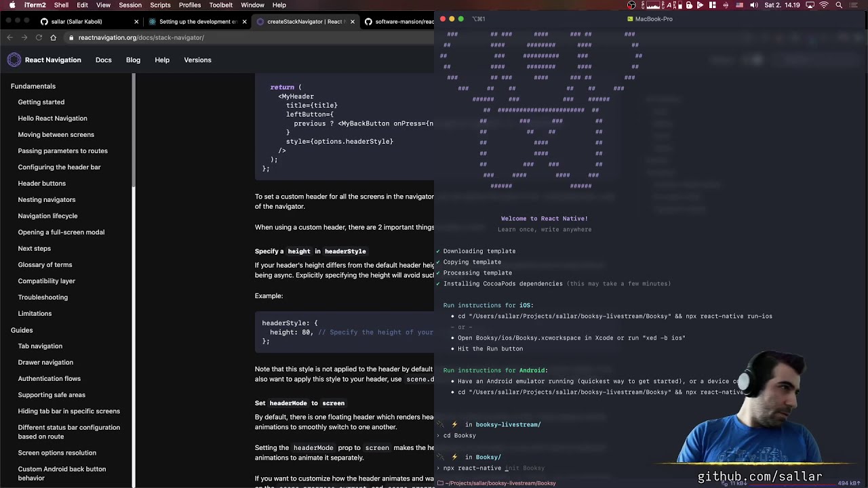Image resolution: width=868 pixels, height=488 pixels.
Task: Open the iTerm2 application menu
Action: pos(35,5)
